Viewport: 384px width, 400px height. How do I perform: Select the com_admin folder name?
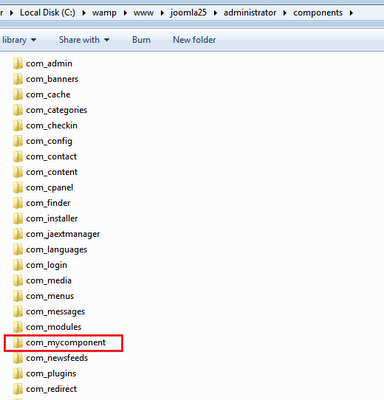pyautogui.click(x=49, y=63)
